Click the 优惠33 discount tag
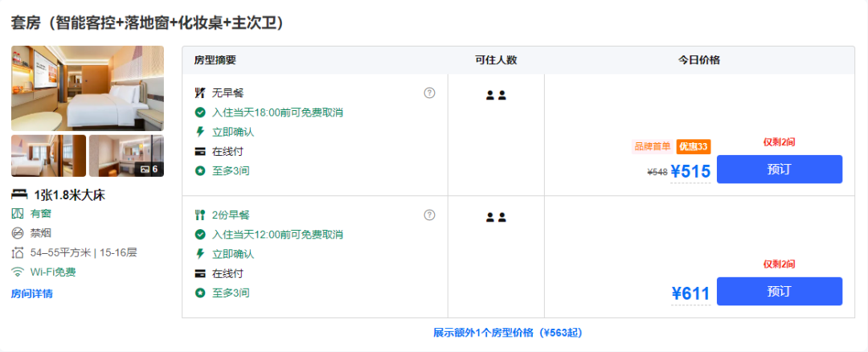 pyautogui.click(x=694, y=146)
